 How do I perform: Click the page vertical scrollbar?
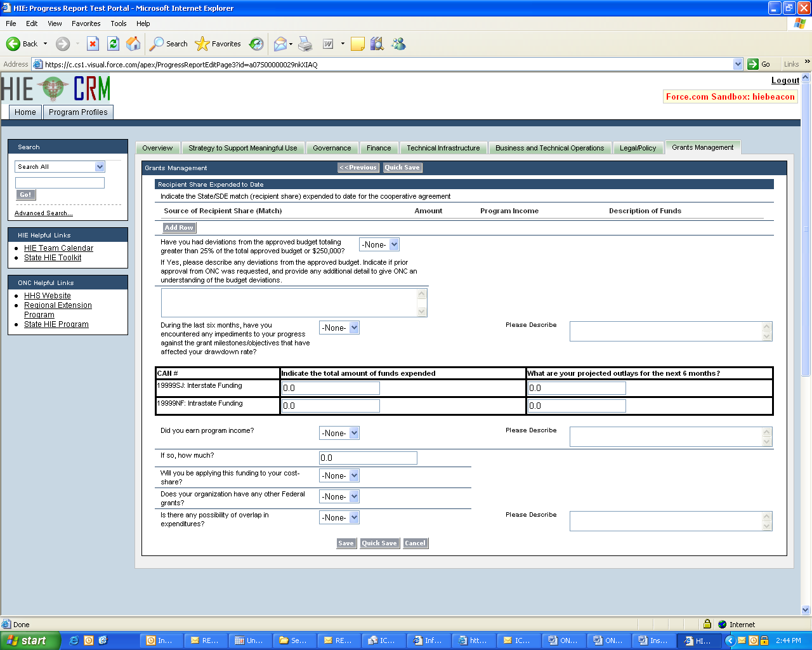806,254
